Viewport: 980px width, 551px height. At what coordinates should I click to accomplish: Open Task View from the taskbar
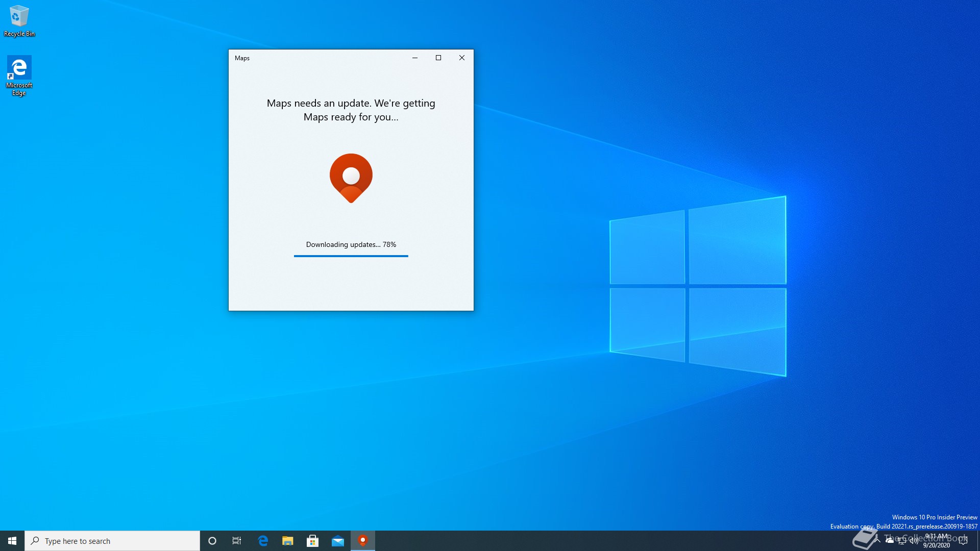(237, 541)
